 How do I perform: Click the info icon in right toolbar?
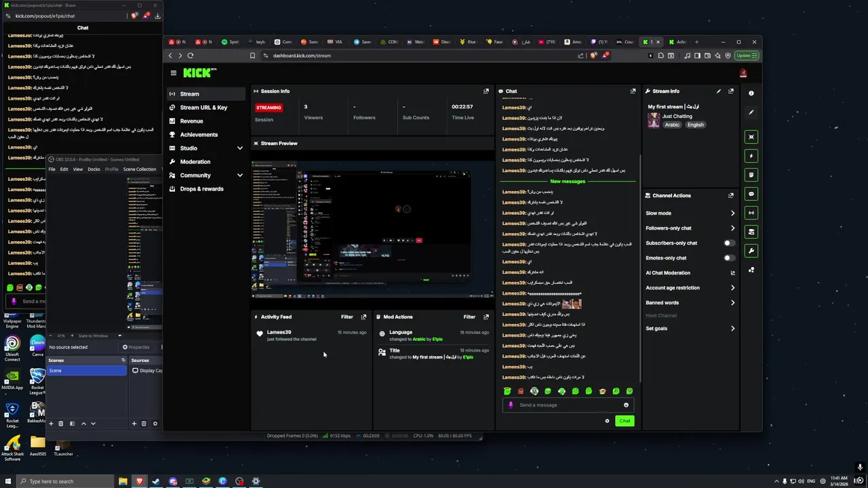[x=751, y=94]
